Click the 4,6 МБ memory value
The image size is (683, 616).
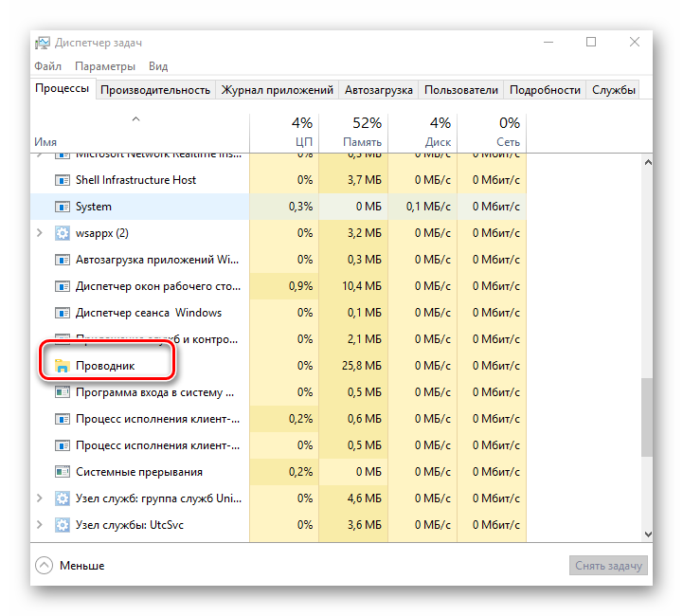(364, 498)
